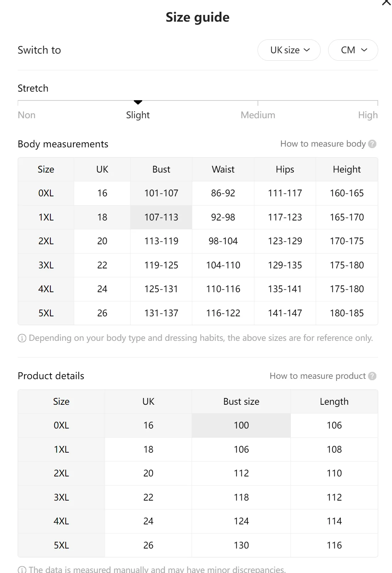Click help icon beside How to measure product
Screen dimensions: 392x573
tap(372, 376)
